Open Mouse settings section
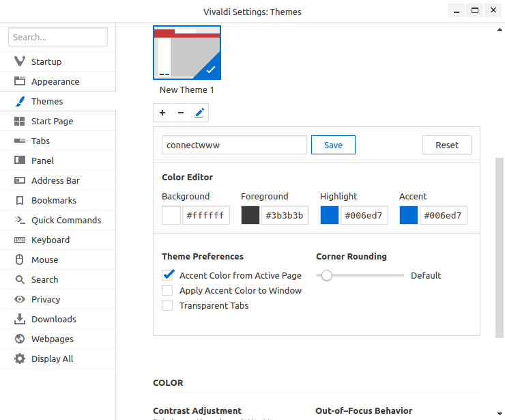Viewport: 505px width, 420px height. coord(57,260)
